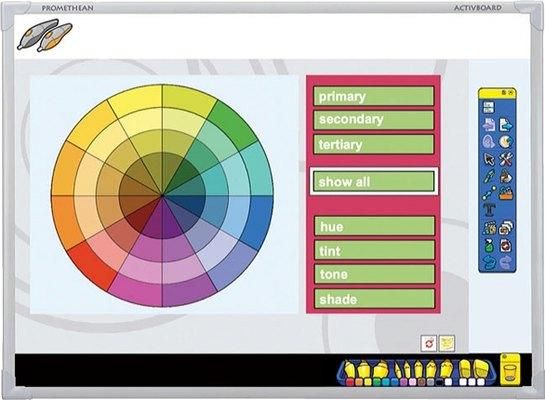The image size is (545, 400).
Task: Open the orange toolbox resource icon
Action: (x=506, y=193)
